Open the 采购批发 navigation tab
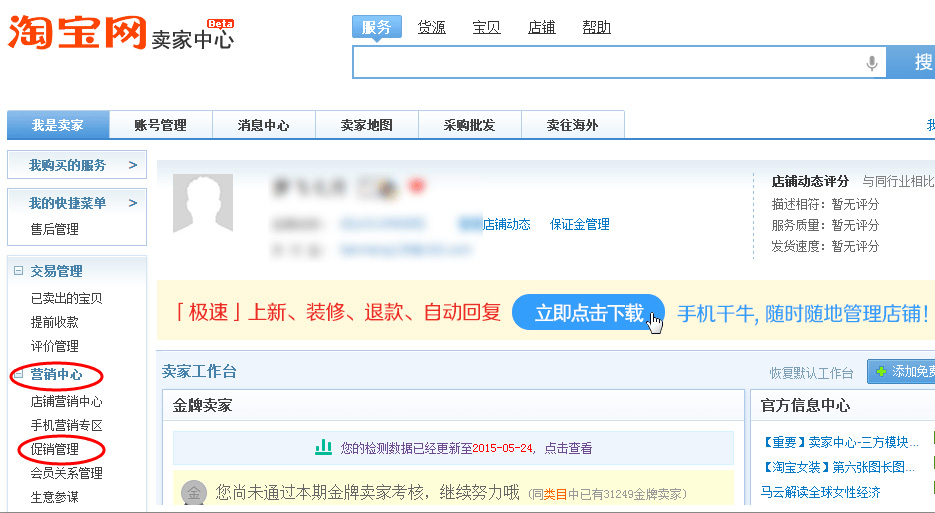The width and height of the screenshot is (935, 513). point(470,125)
